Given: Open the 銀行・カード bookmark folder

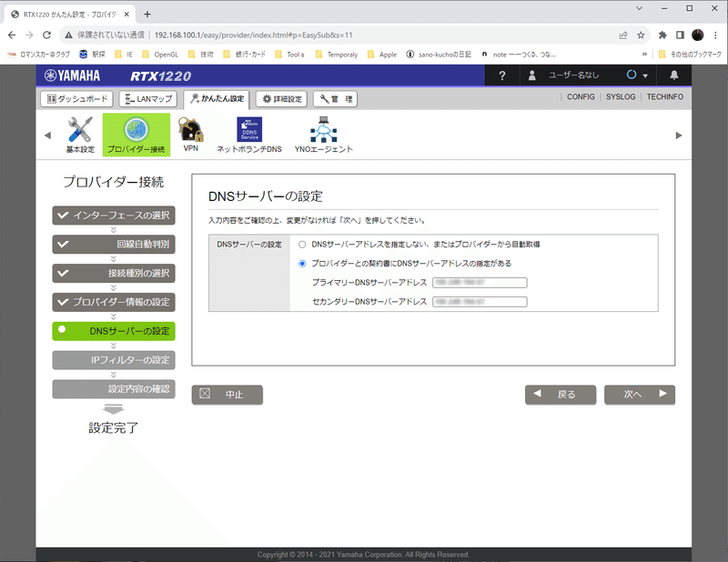Looking at the screenshot, I should 244,55.
